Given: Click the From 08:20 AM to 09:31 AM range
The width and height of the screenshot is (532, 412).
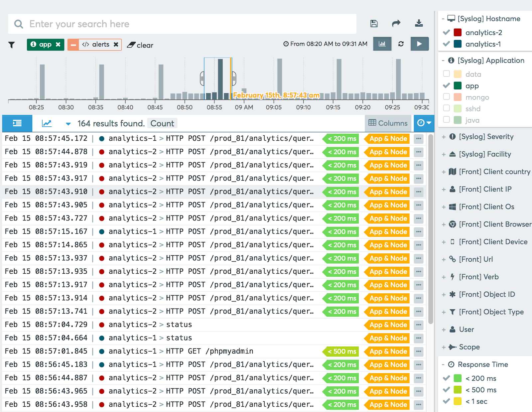Looking at the screenshot, I should pyautogui.click(x=326, y=44).
